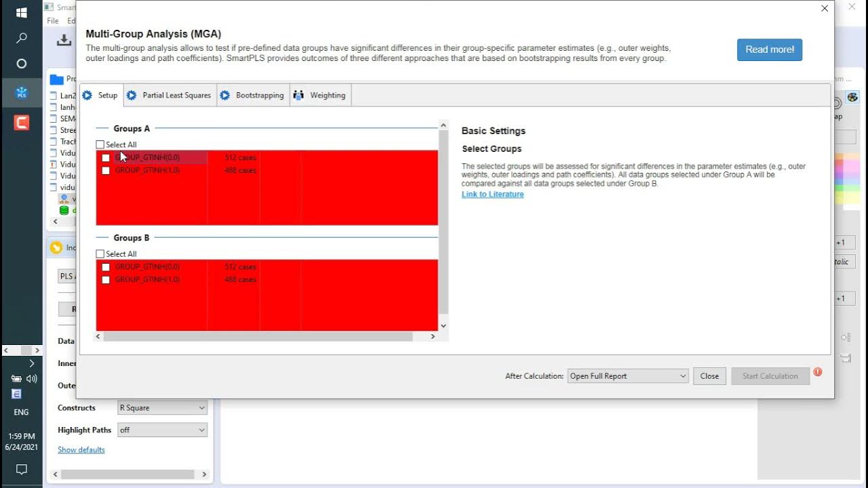Screen dimensions: 868x488
Task: Select the Trach project tree item
Action: [64, 142]
